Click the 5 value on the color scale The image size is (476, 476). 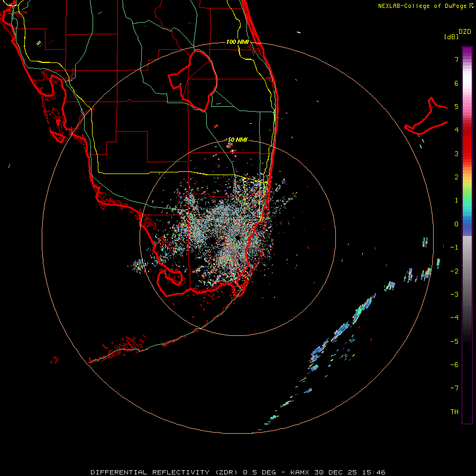[456, 106]
